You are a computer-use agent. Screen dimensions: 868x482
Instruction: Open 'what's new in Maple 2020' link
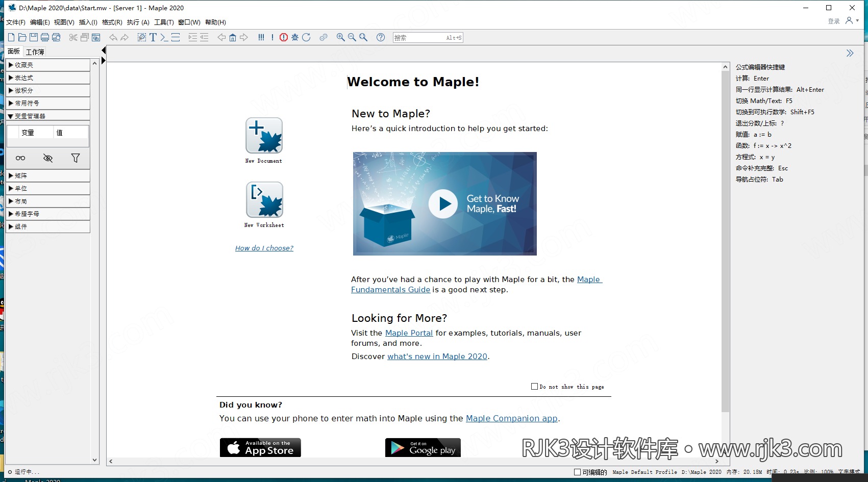[x=437, y=357]
